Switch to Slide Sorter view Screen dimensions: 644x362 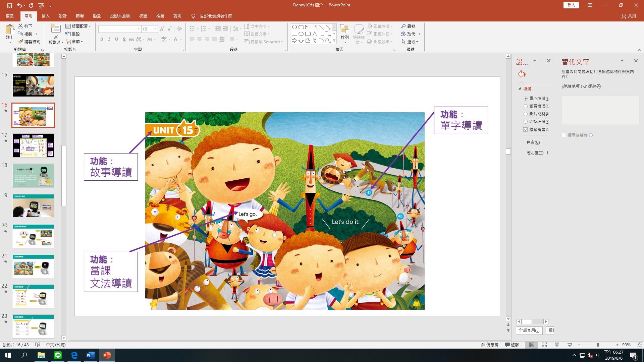544,345
